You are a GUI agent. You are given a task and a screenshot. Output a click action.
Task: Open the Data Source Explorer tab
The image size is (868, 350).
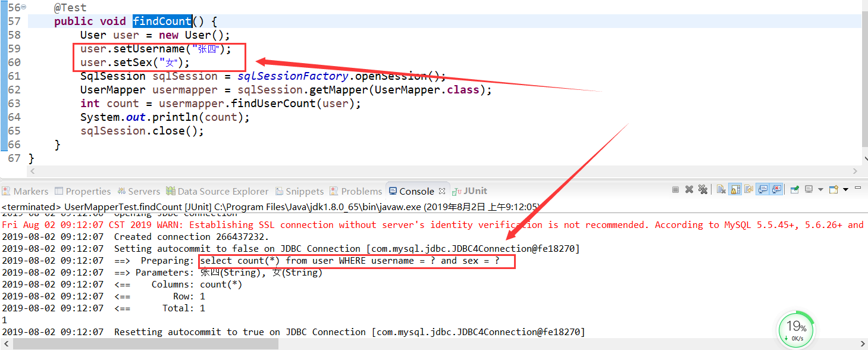218,191
